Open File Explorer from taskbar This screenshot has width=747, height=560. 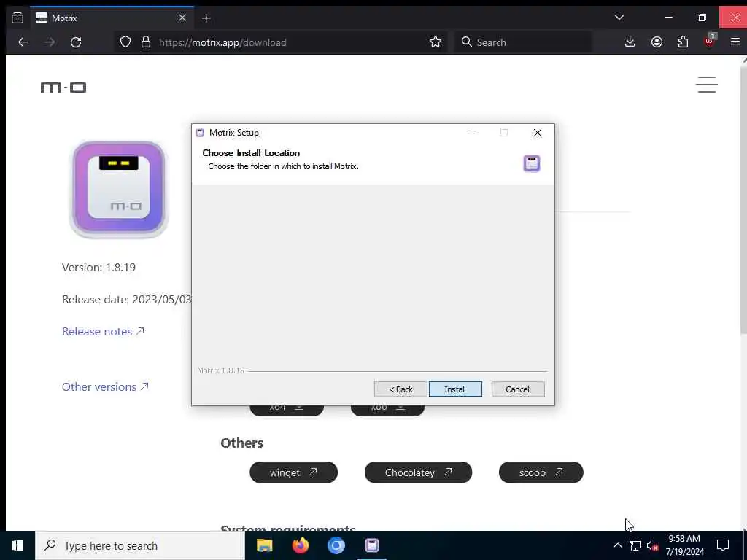[x=264, y=545]
